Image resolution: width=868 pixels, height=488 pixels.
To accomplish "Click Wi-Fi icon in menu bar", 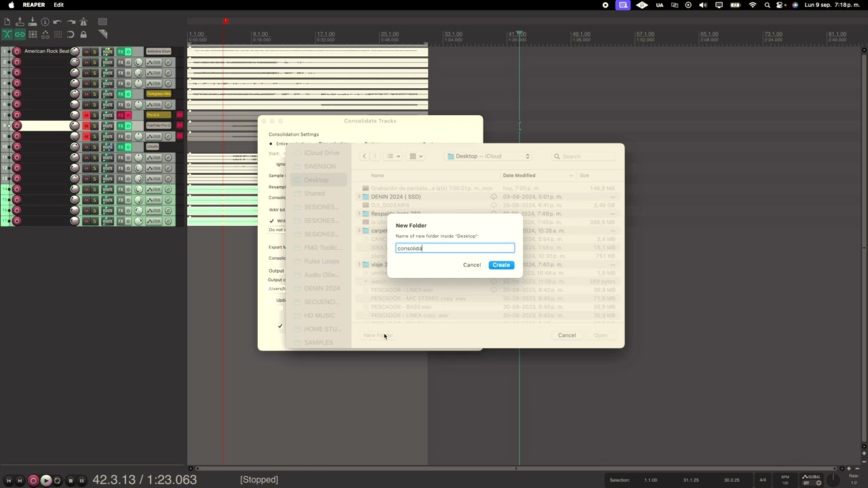I will [753, 5].
